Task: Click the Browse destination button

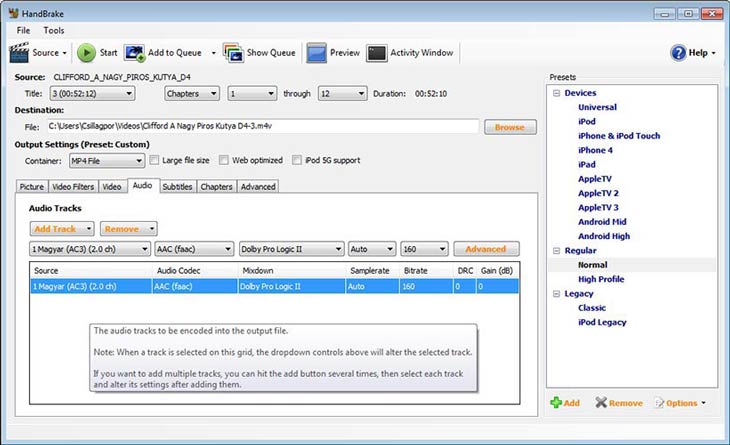Action: [509, 127]
